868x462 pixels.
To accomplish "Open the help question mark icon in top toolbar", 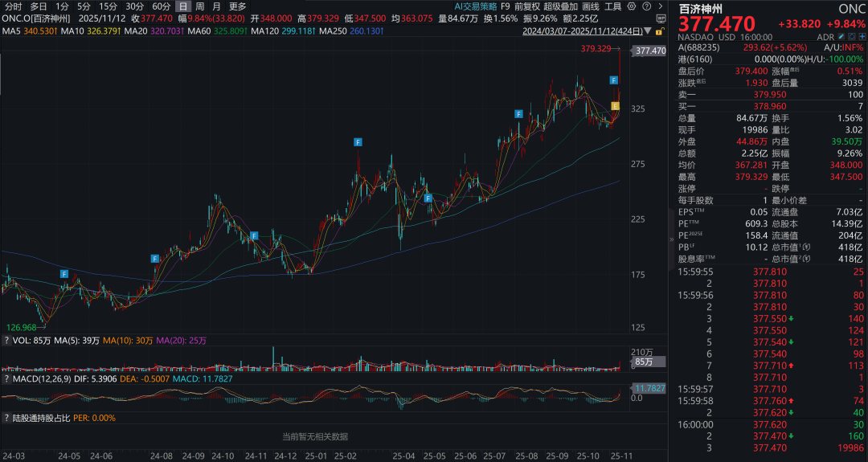I will 646,6.
